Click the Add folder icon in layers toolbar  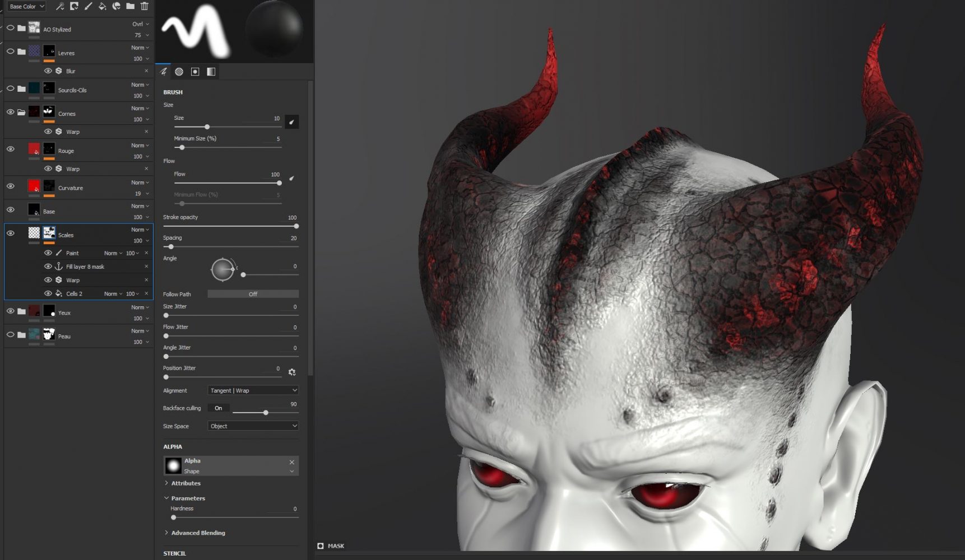coord(130,6)
